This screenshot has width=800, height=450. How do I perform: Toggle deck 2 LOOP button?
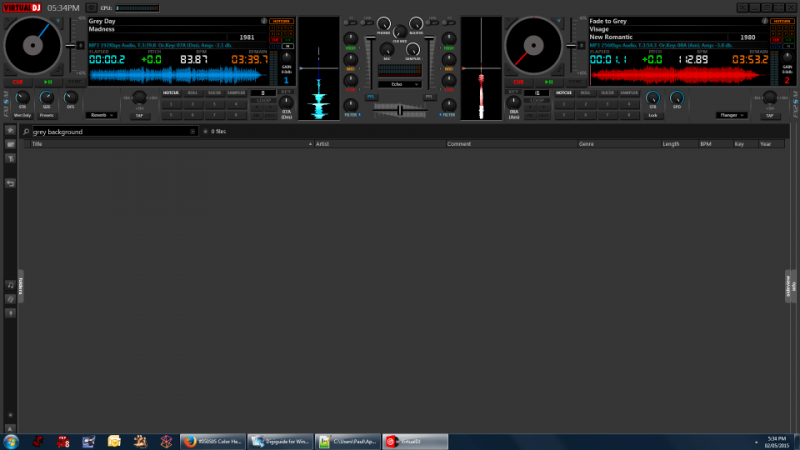tap(537, 101)
